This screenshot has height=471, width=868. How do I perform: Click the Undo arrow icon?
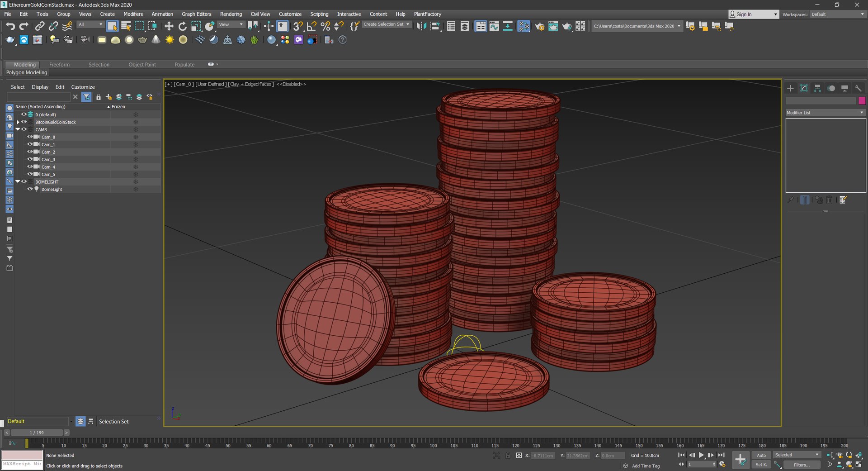coord(10,26)
